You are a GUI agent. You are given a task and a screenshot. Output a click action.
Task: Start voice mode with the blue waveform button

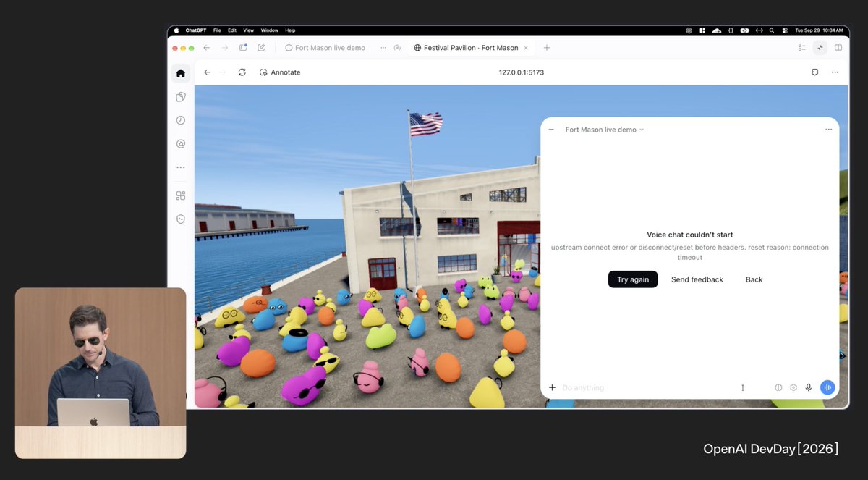point(827,387)
